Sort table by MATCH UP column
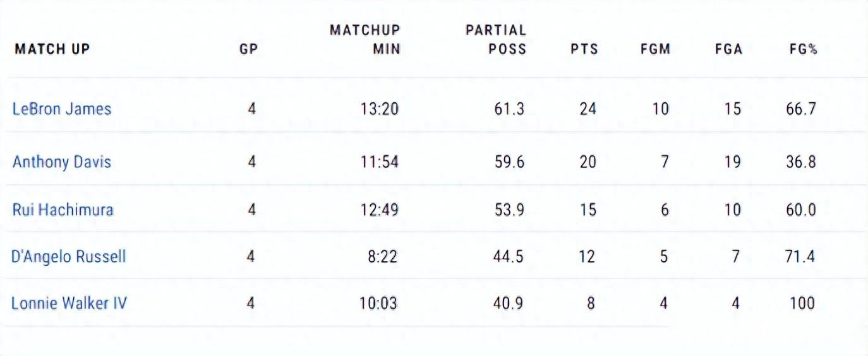This screenshot has width=868, height=356. click(52, 49)
